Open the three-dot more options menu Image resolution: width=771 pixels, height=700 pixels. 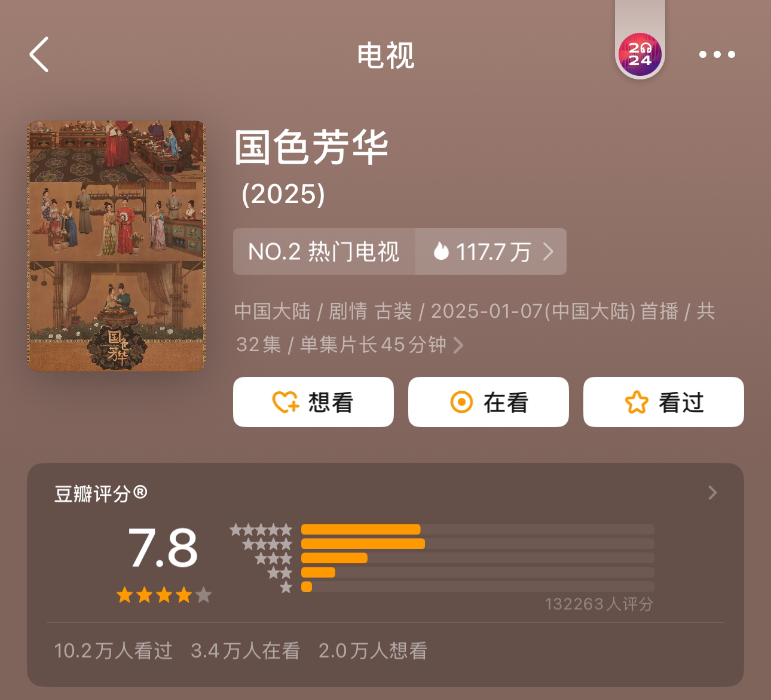coord(717,54)
